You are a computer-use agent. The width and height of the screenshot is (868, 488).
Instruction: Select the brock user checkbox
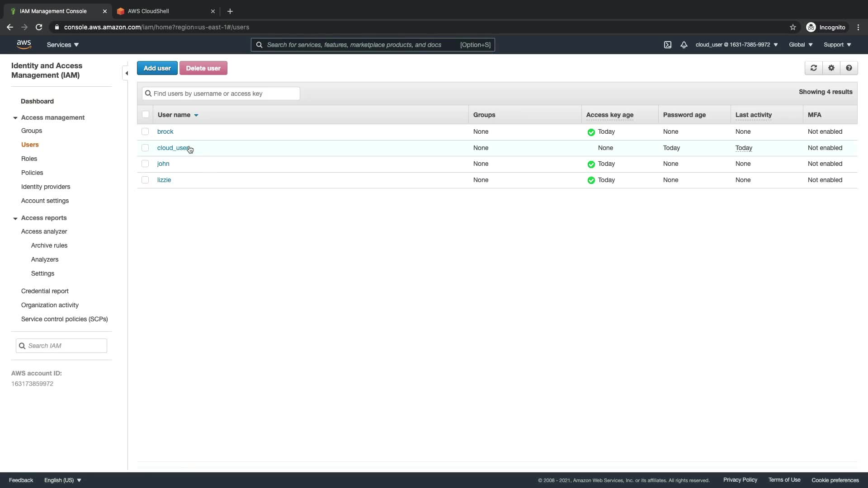pyautogui.click(x=145, y=131)
